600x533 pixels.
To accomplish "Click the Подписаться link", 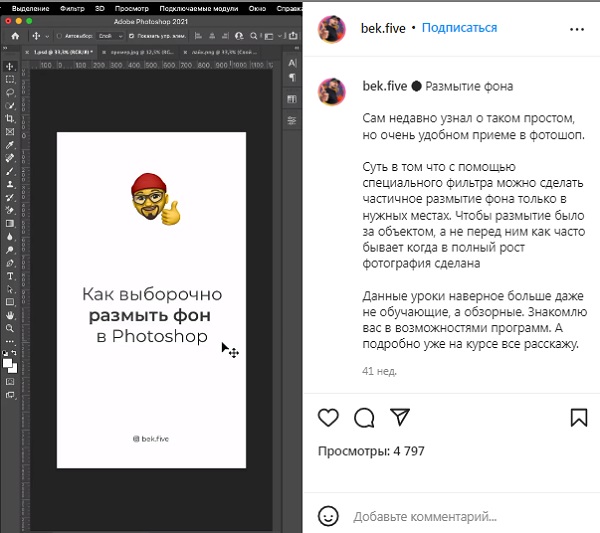I will coord(459,28).
